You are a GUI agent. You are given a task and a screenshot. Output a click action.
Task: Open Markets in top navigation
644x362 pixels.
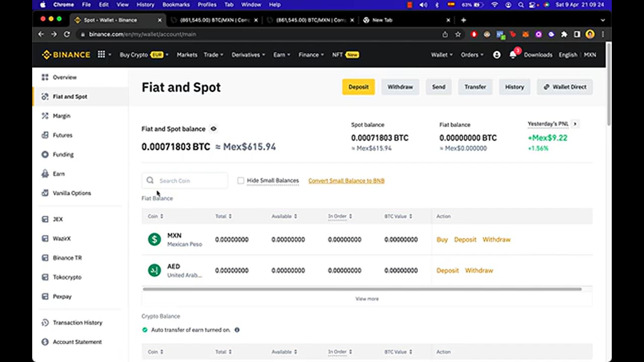pyautogui.click(x=187, y=55)
